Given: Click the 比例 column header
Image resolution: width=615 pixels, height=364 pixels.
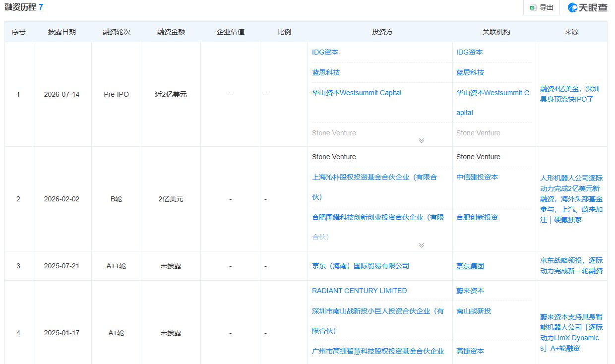Looking at the screenshot, I should pos(284,32).
